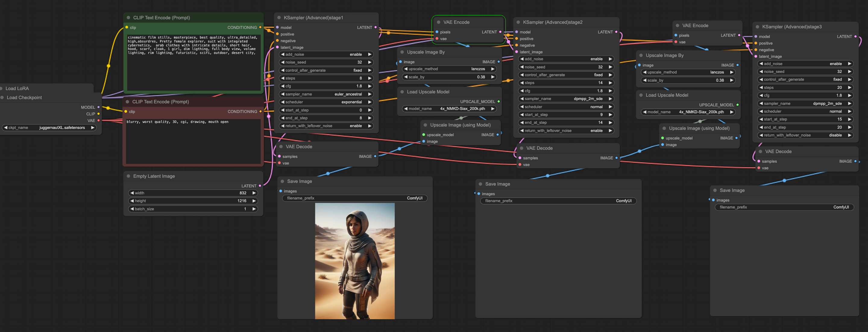Click the generated desert explorer image preview

tap(354, 261)
